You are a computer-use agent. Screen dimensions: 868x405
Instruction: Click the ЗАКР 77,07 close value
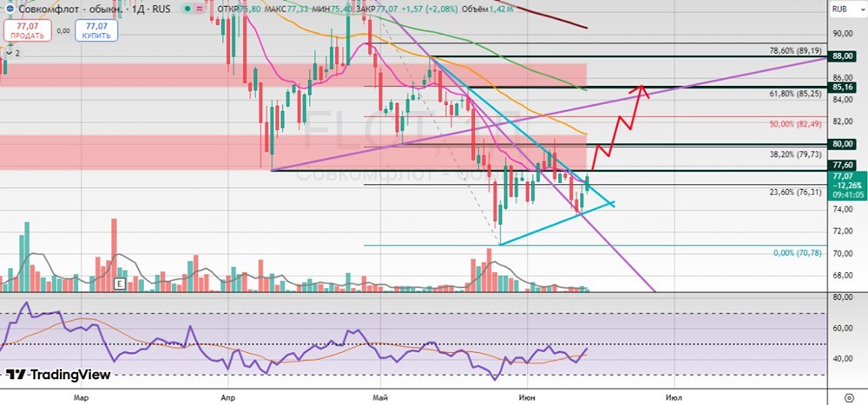tap(377, 9)
